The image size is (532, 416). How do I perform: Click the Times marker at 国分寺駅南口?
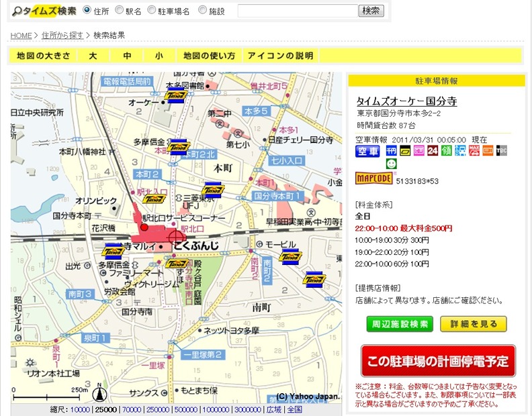pyautogui.click(x=177, y=263)
